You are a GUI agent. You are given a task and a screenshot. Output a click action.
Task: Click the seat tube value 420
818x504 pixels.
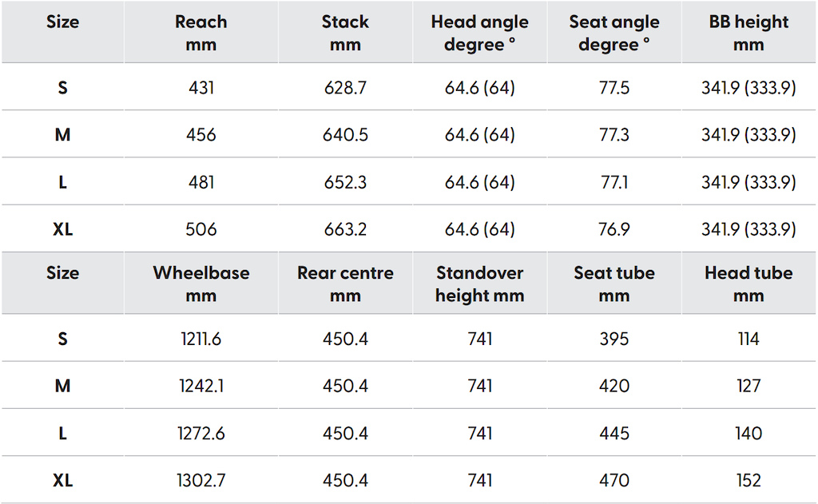pos(614,386)
